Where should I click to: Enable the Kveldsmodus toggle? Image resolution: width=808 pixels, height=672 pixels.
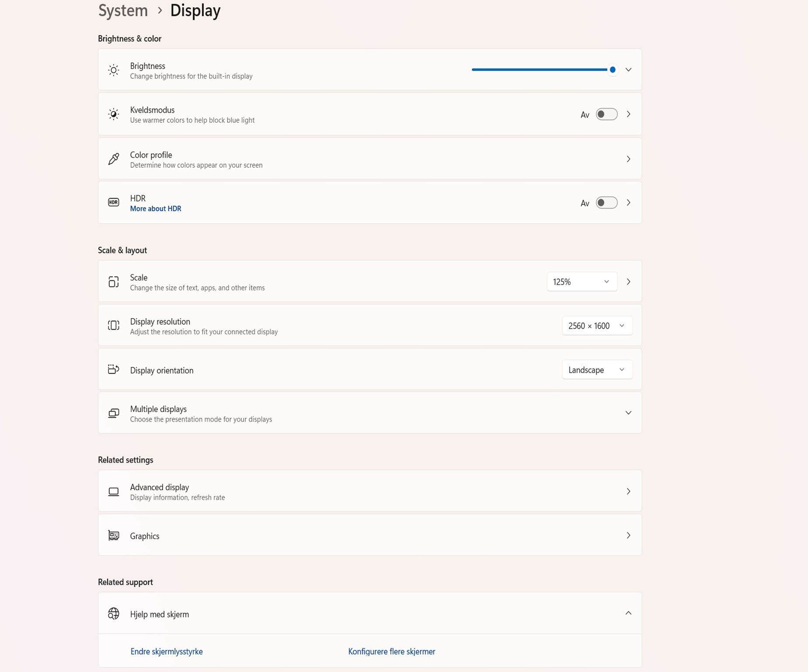(606, 114)
